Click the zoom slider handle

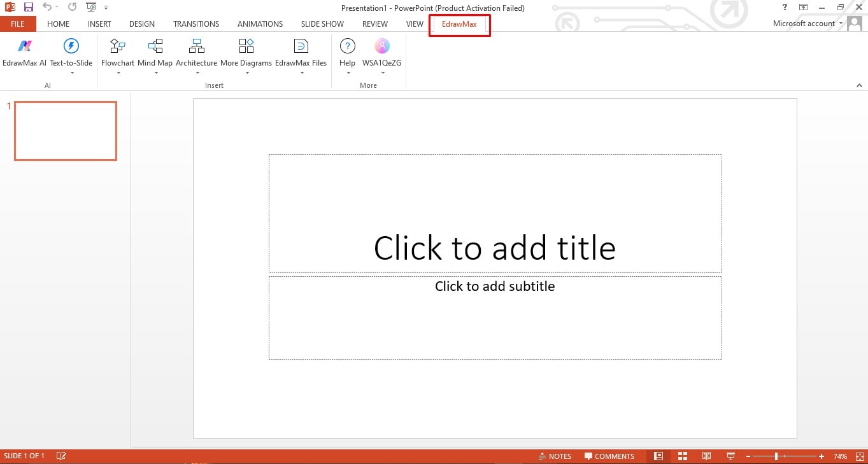pyautogui.click(x=776, y=456)
